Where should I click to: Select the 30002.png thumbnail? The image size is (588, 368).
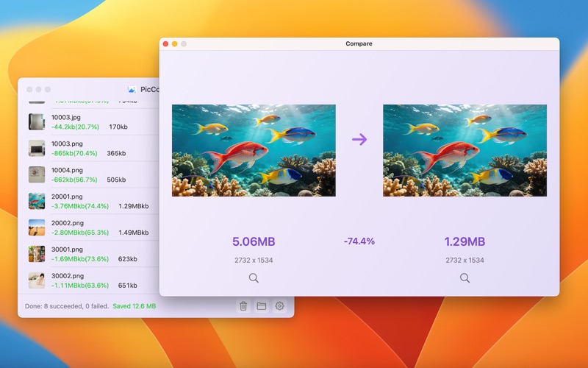point(37,280)
